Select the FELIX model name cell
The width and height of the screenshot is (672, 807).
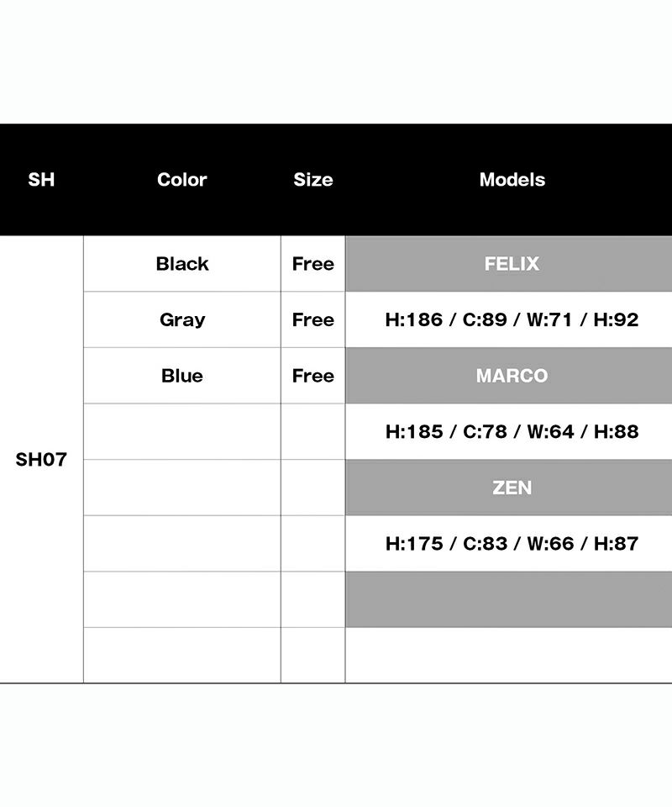click(x=512, y=264)
